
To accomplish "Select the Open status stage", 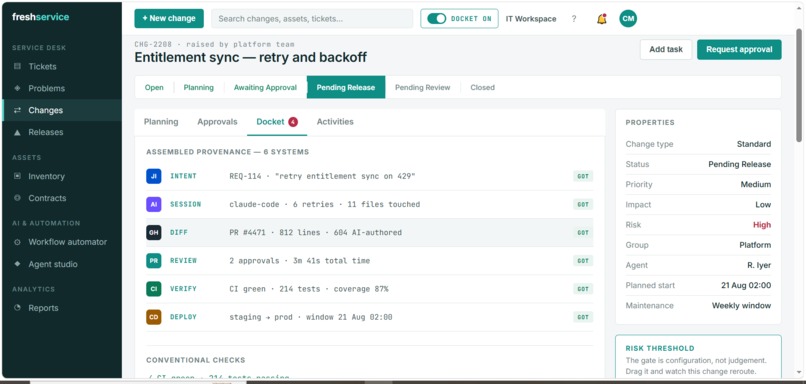I will 154,87.
